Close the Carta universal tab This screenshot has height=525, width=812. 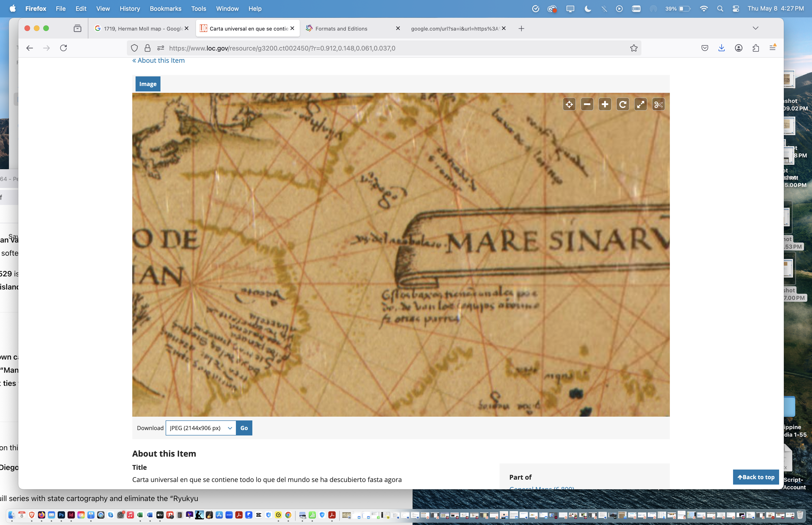(292, 28)
